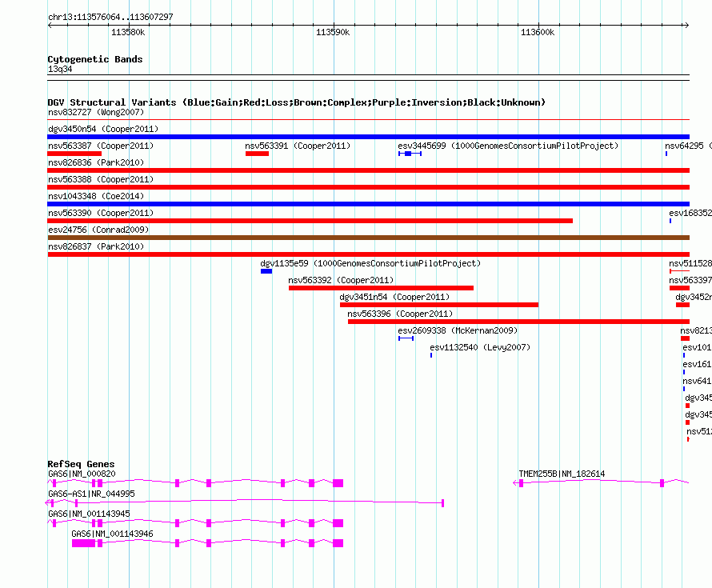Click the nsv64295 label near right edge

688,146
